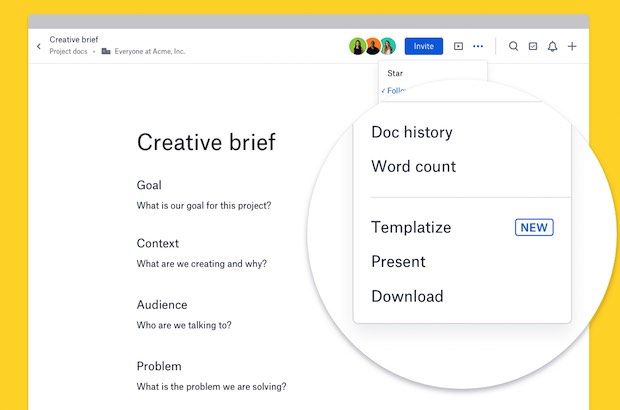
Task: Click the search magnifier icon
Action: tap(513, 46)
